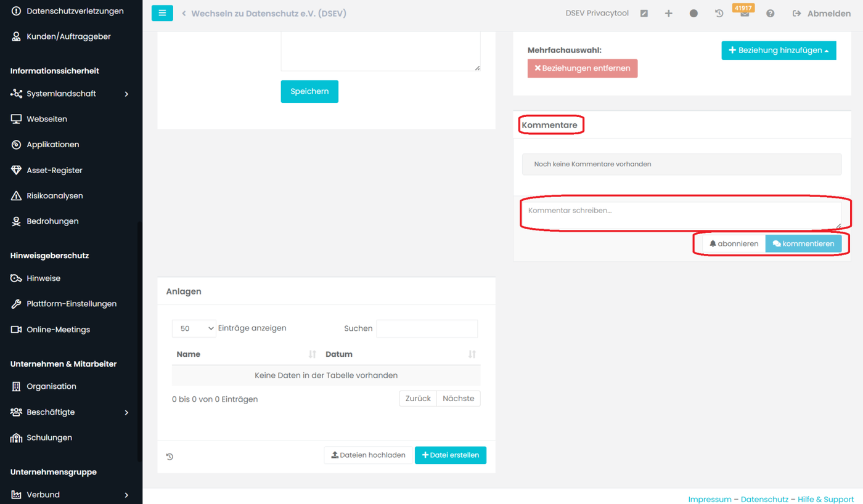863x504 pixels.
Task: Click the Organisation building icon
Action: tap(16, 386)
